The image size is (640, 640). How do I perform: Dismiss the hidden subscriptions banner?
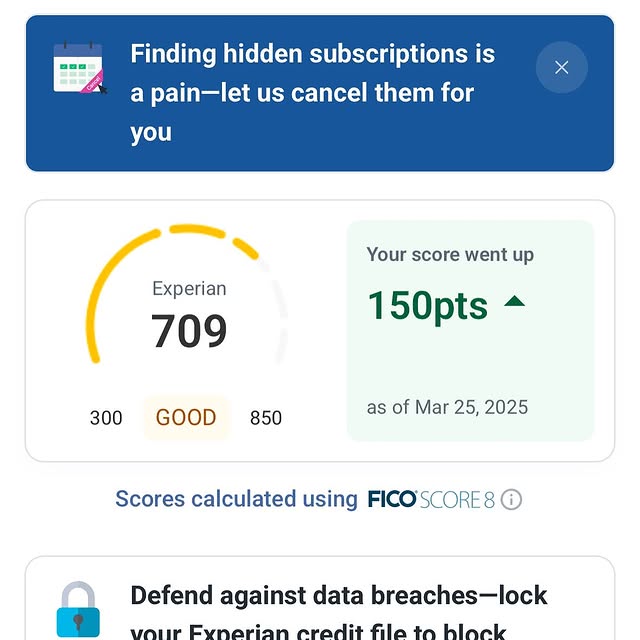pos(561,68)
